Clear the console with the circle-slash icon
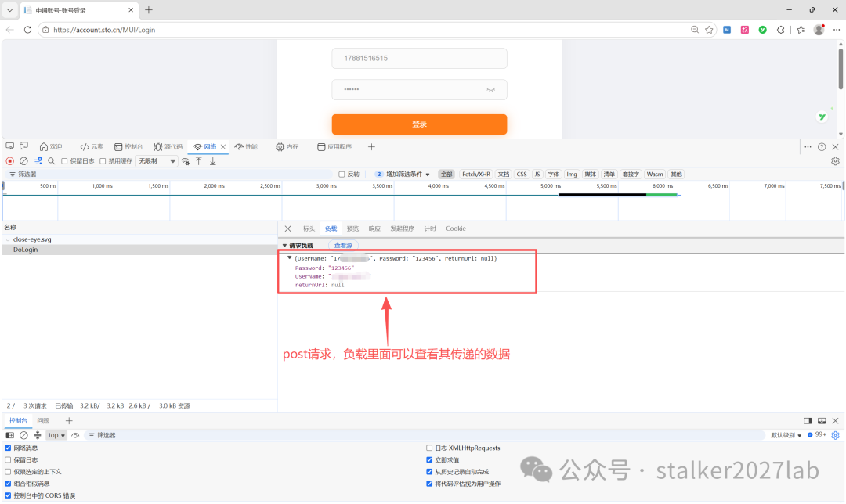The width and height of the screenshot is (846, 504). (x=23, y=435)
